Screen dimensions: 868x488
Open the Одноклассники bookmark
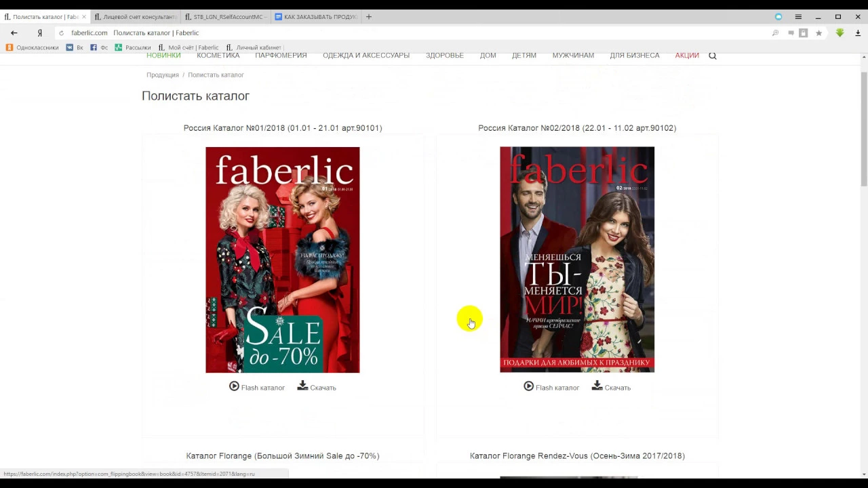click(32, 47)
